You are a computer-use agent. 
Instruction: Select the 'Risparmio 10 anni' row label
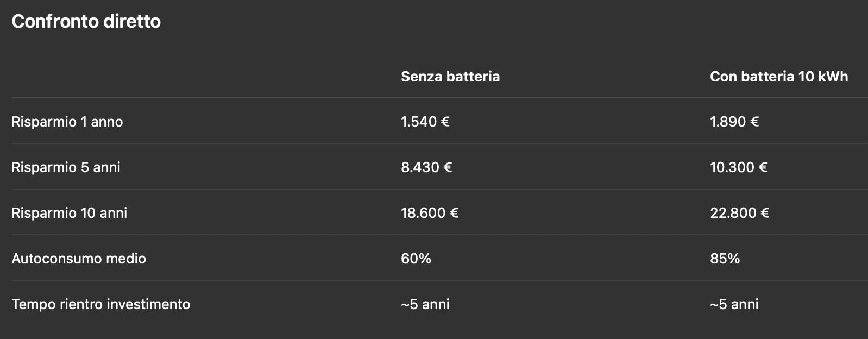(69, 213)
